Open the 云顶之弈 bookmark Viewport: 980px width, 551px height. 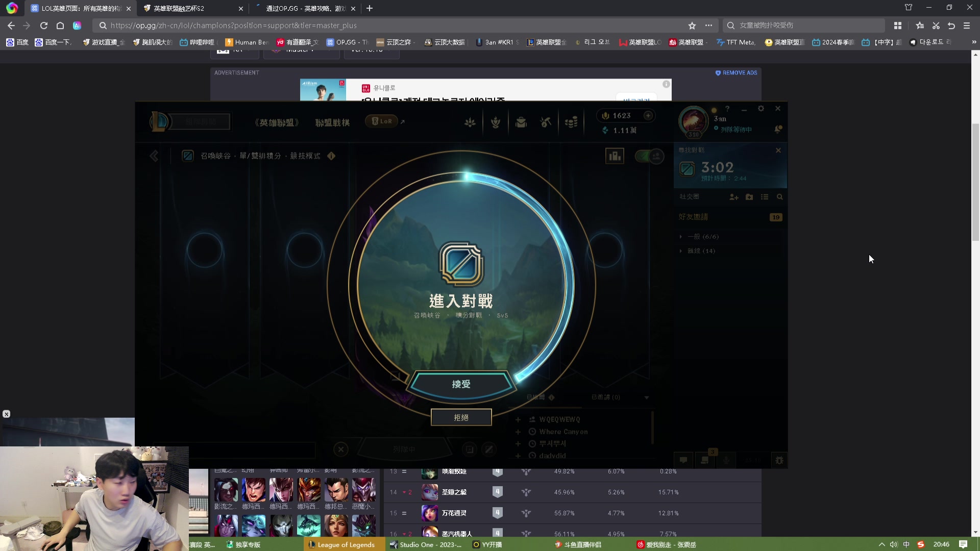click(394, 42)
